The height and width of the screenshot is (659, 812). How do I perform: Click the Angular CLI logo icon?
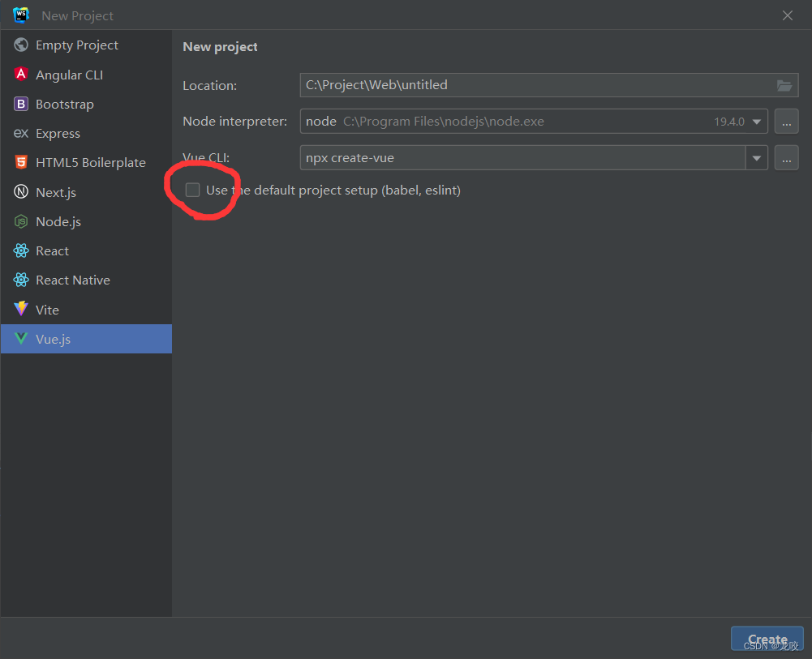[x=21, y=75]
